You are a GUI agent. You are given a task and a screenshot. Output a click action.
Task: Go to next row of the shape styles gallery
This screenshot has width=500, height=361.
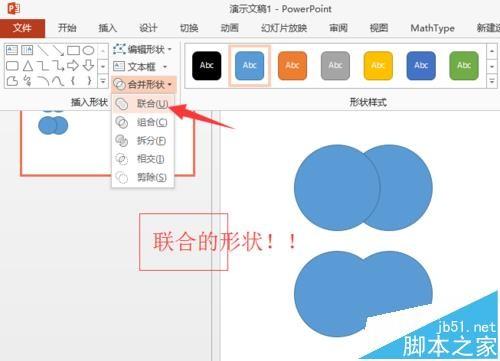pyautogui.click(x=492, y=66)
